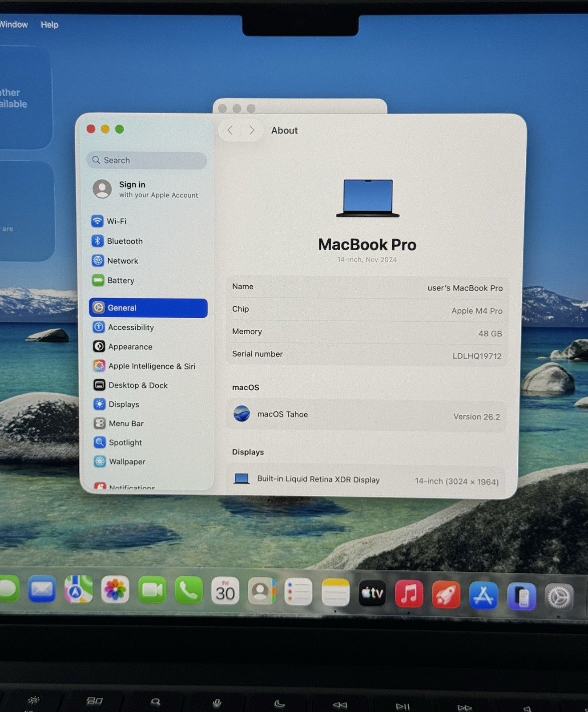Launch Apple TV from the Dock
The image size is (588, 712).
pyautogui.click(x=372, y=593)
